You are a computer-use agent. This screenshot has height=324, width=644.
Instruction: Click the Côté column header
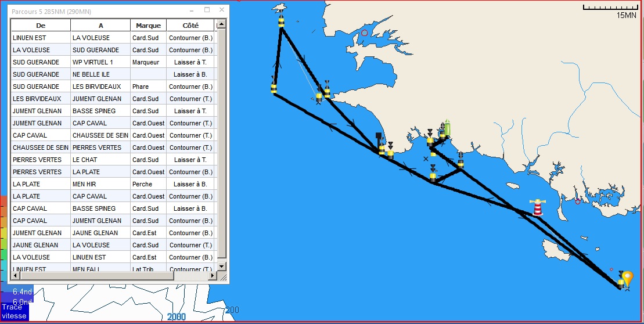(x=190, y=26)
